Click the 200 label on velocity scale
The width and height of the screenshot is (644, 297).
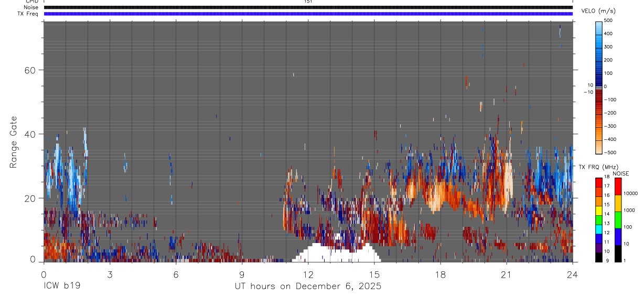[x=608, y=60]
